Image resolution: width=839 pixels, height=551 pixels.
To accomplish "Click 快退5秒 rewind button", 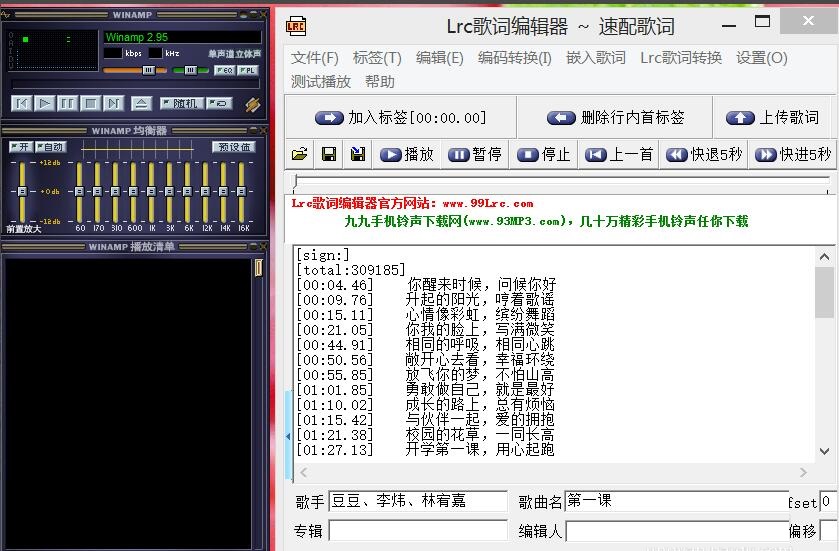I will 704,155.
